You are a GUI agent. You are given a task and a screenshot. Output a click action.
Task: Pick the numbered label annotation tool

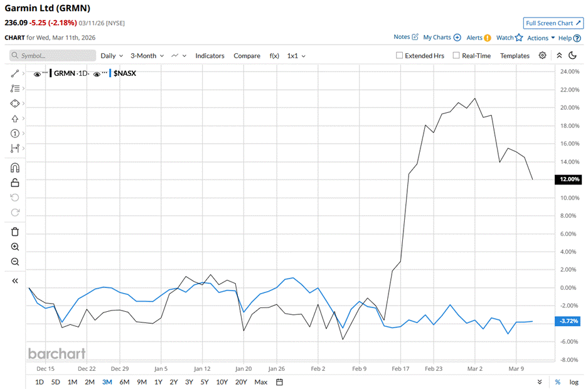[x=14, y=134]
